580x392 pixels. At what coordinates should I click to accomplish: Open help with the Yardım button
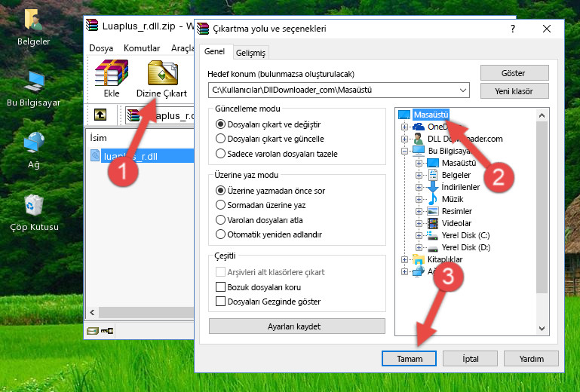[531, 358]
